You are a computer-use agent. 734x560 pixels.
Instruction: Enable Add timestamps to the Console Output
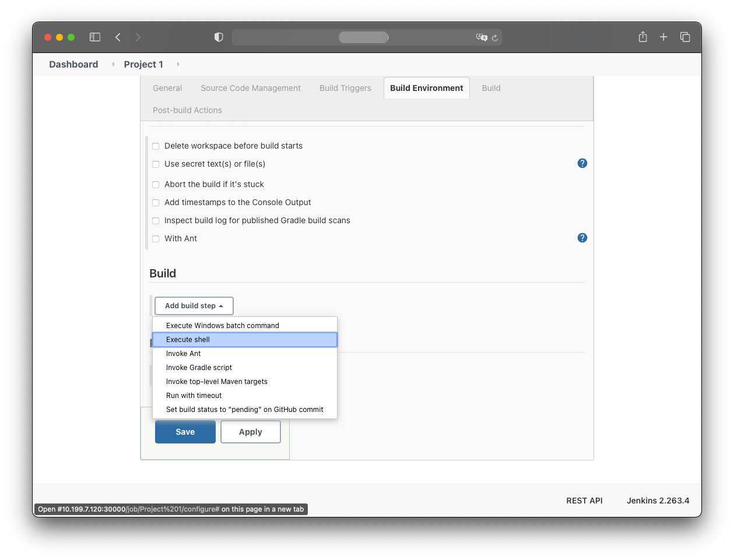[156, 203]
